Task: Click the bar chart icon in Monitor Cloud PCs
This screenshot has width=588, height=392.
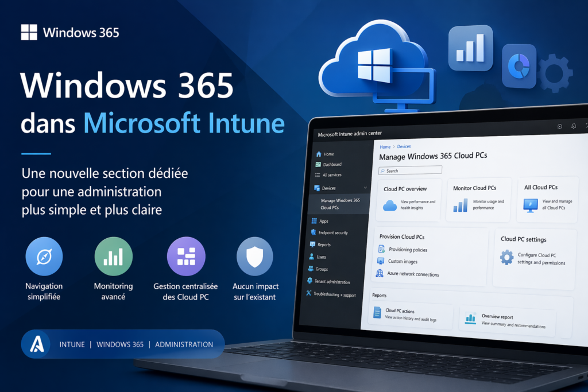Action: (x=460, y=205)
